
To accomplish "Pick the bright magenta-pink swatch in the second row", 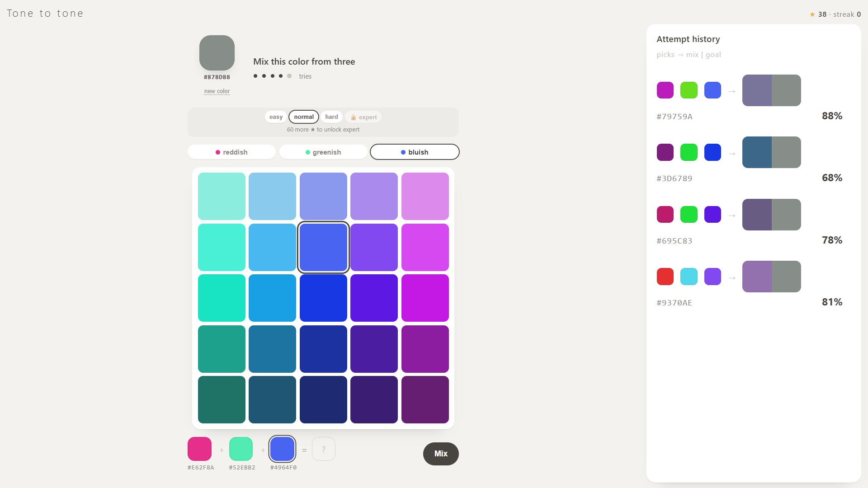I will point(425,247).
